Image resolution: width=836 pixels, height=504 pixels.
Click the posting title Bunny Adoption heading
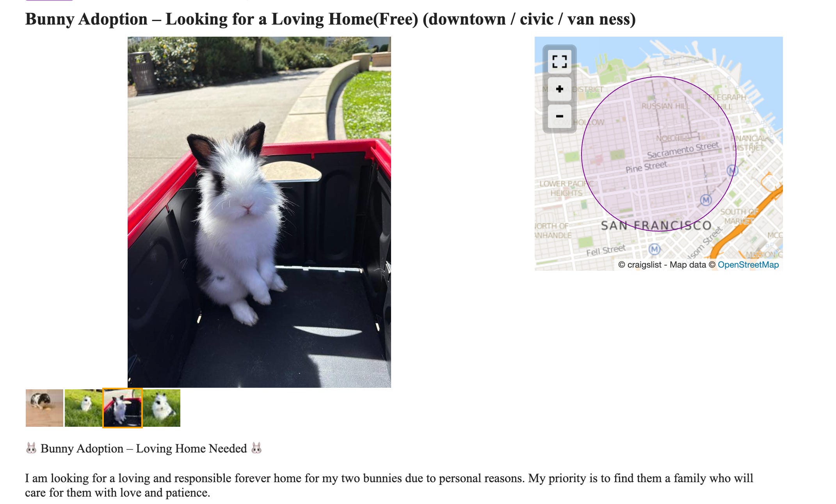pyautogui.click(x=330, y=19)
